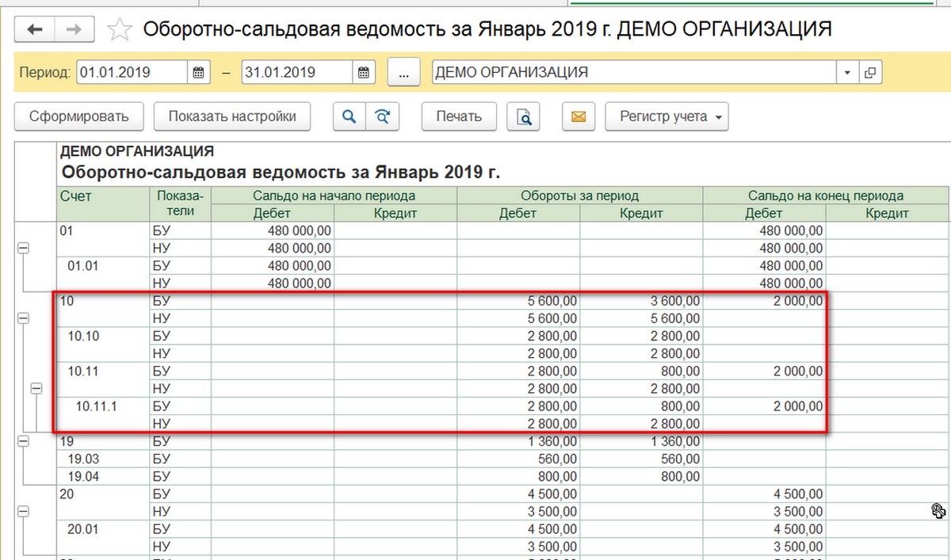Collapse account 01 group
This screenshot has width=951, height=560.
pos(23,248)
